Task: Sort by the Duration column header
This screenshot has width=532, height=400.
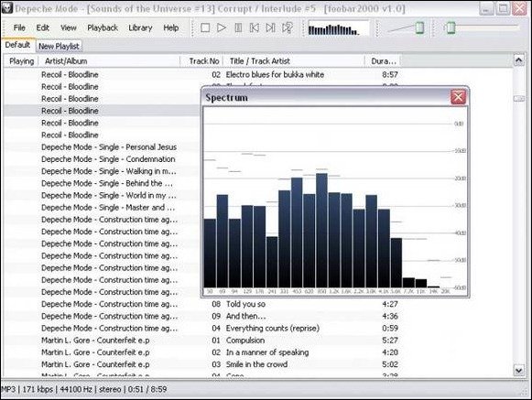Action: (x=383, y=61)
